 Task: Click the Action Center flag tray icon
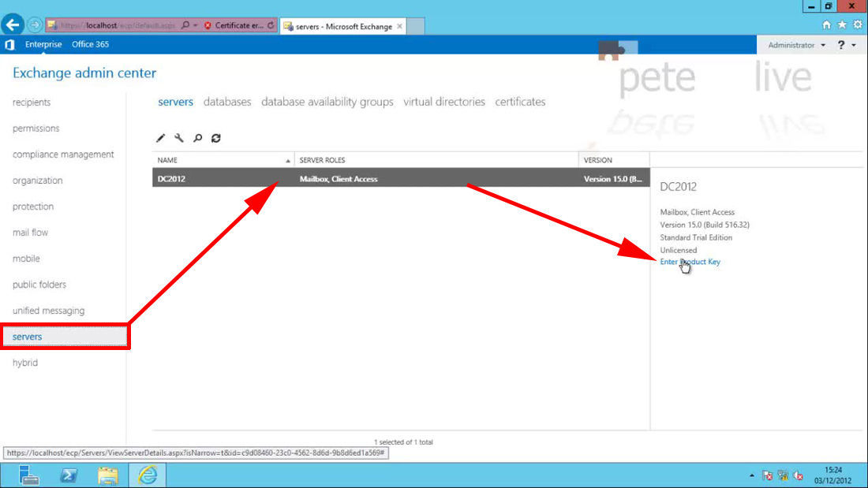coord(767,475)
